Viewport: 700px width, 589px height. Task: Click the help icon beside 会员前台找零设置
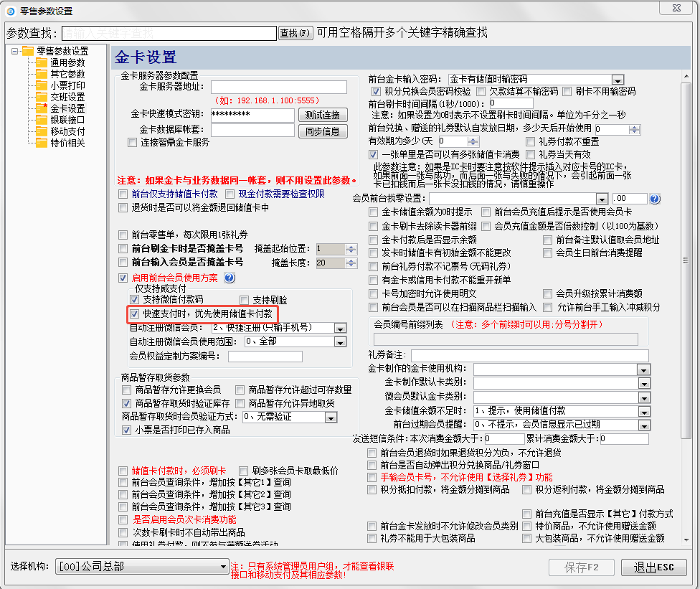pos(655,199)
